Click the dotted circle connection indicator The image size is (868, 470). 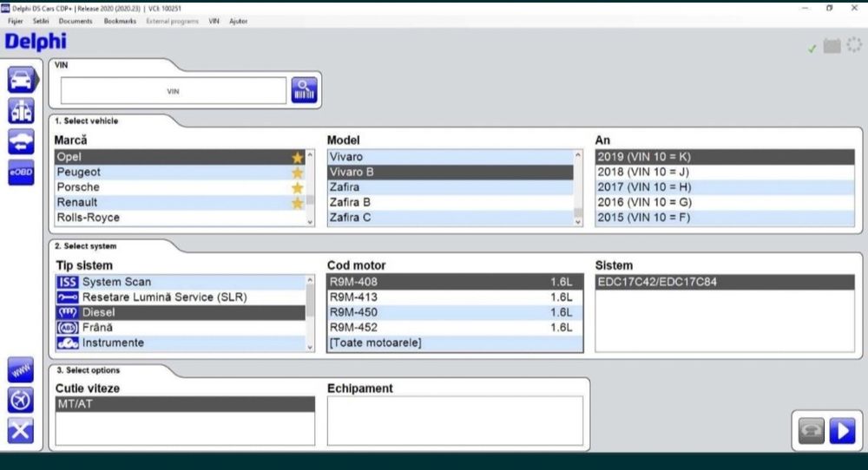click(854, 45)
